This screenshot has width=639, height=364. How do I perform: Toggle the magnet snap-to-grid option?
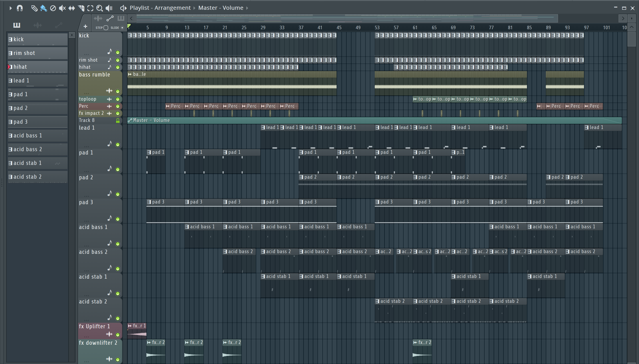tap(20, 8)
